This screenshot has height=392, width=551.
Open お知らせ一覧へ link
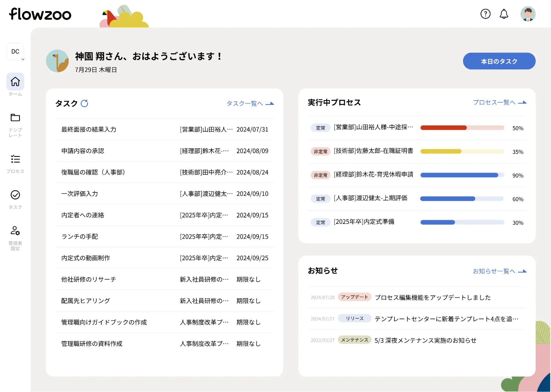[x=499, y=271]
